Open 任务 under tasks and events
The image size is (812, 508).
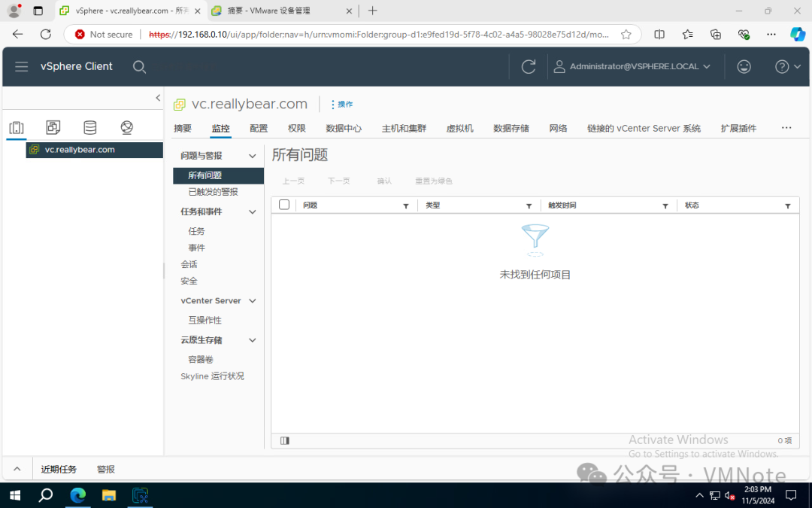point(196,231)
